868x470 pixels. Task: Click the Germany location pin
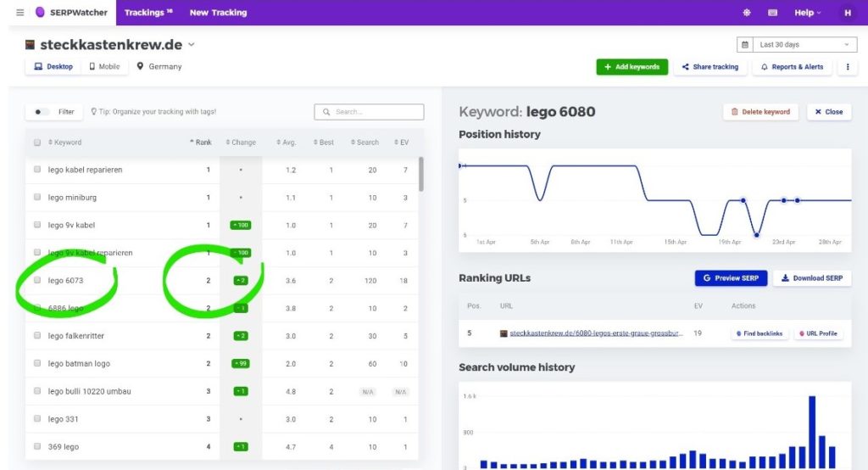pyautogui.click(x=140, y=66)
